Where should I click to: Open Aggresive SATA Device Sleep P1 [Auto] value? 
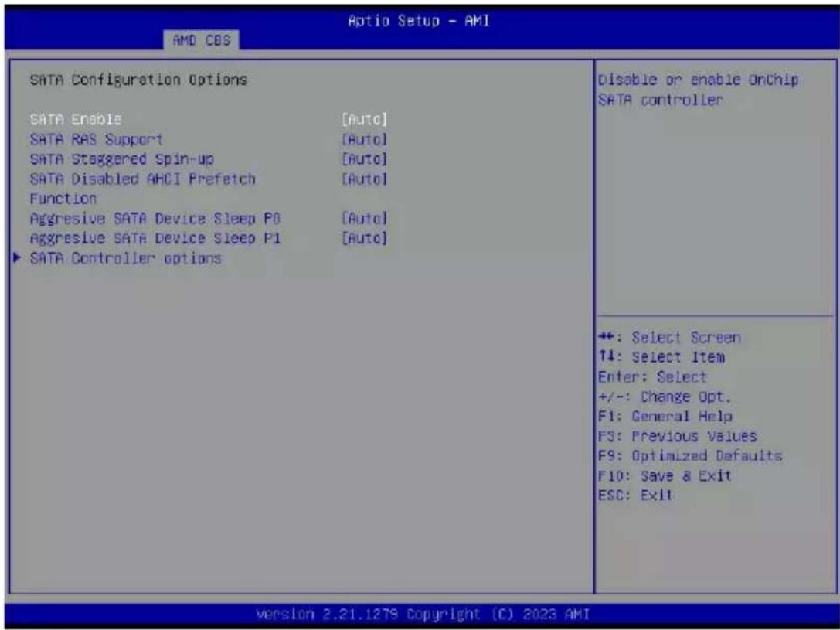[x=364, y=238]
